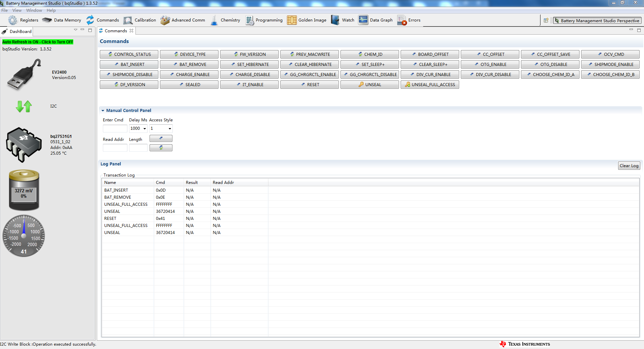
Task: Click the Length input field
Action: point(138,148)
